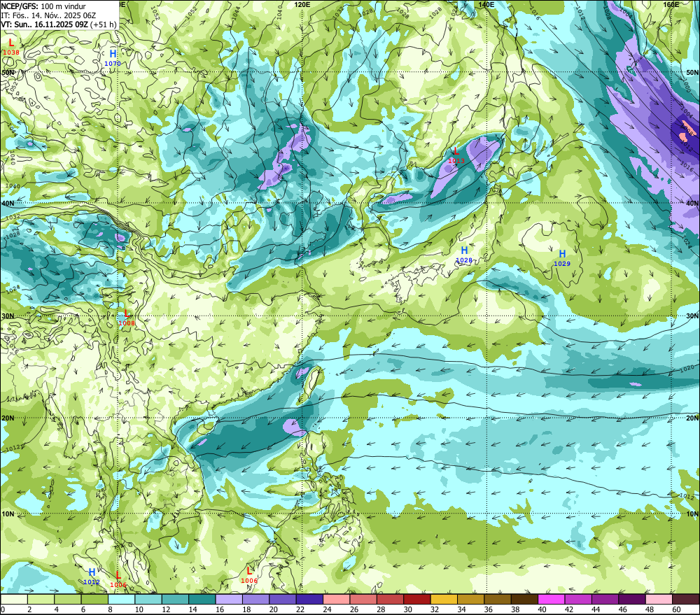Select the teal 14–16 legend swatch
The image size is (700, 615).
[x=202, y=599]
